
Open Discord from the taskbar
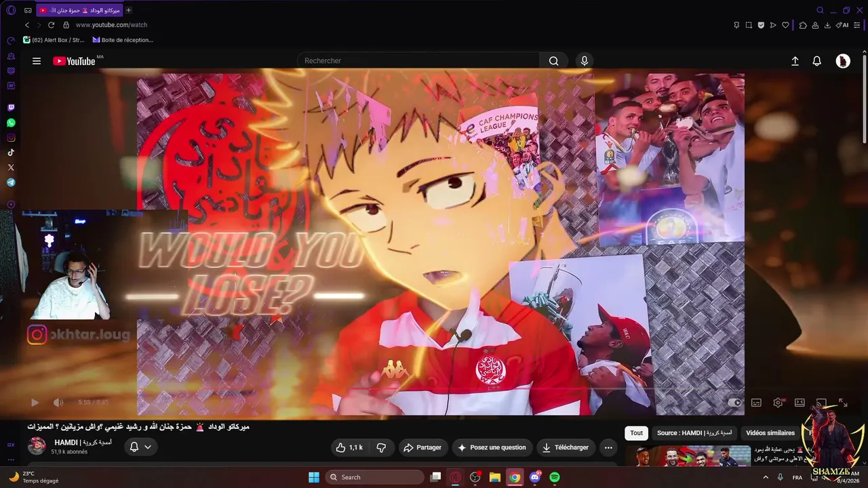click(535, 477)
